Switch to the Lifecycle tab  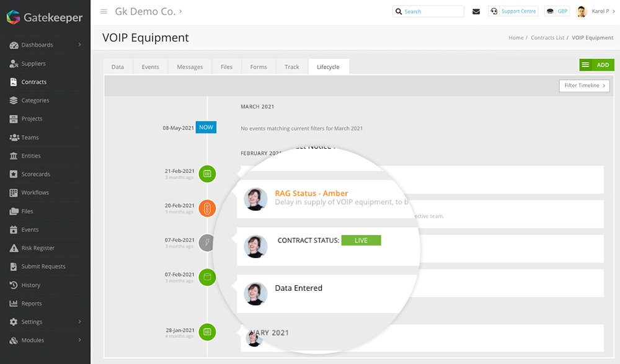pyautogui.click(x=329, y=66)
